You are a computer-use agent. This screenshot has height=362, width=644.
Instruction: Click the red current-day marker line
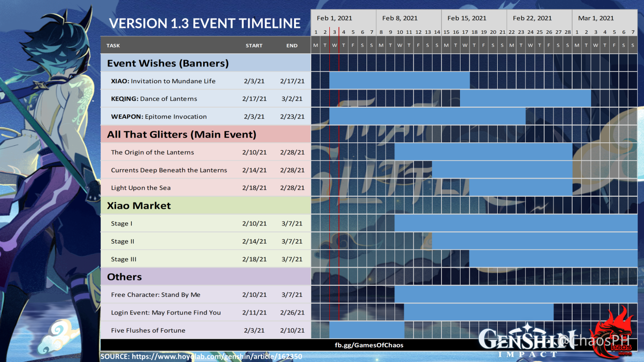[x=339, y=196]
